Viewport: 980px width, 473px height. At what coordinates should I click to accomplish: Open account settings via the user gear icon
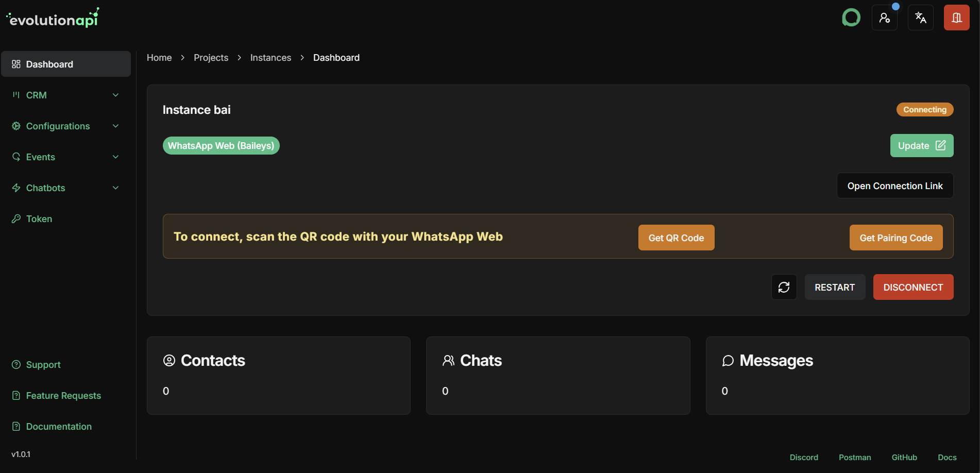click(x=884, y=17)
